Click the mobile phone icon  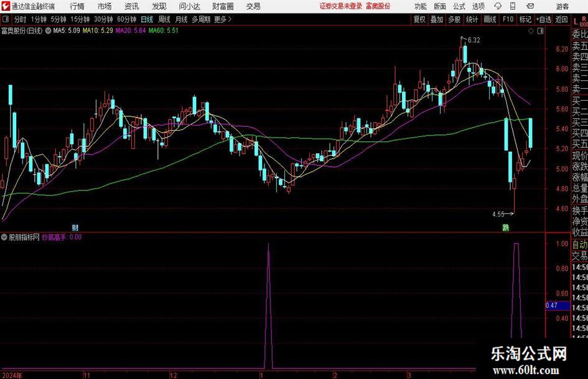coord(513,6)
